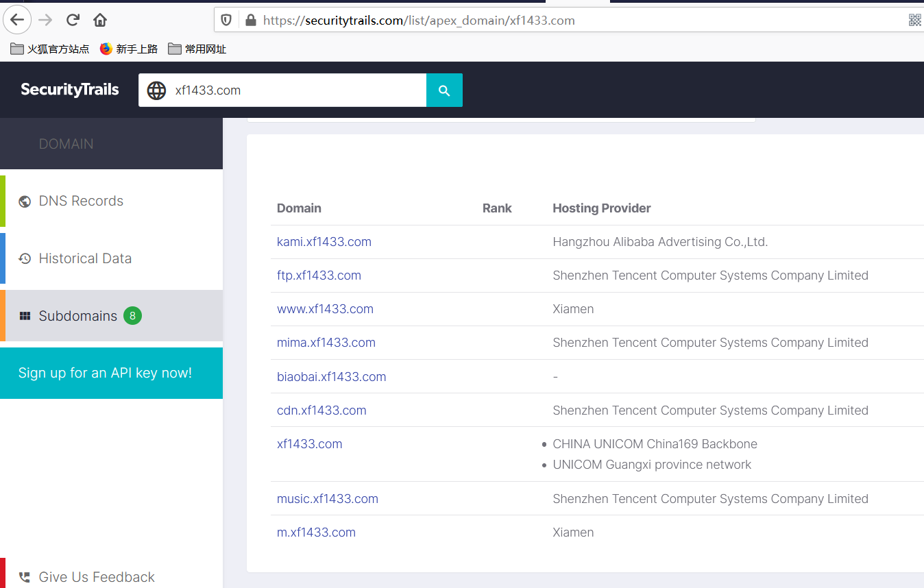
Task: Click hosting provider text in music.xf1433.com row
Action: pyautogui.click(x=710, y=499)
